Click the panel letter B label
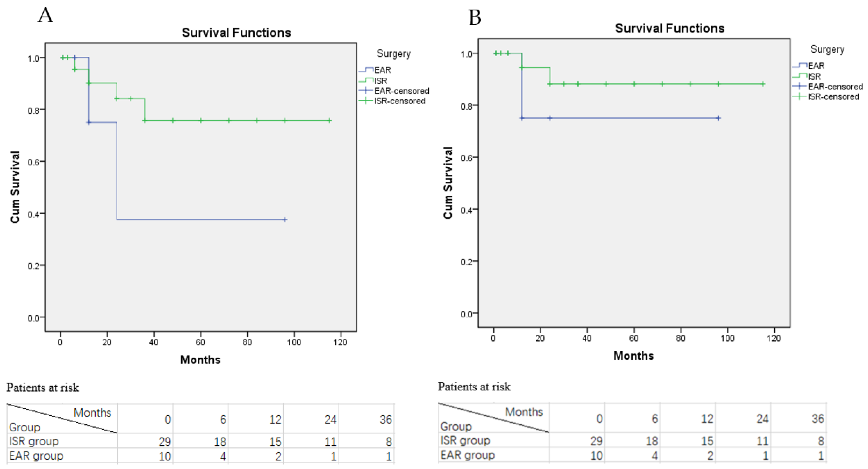868x469 pixels. point(475,17)
